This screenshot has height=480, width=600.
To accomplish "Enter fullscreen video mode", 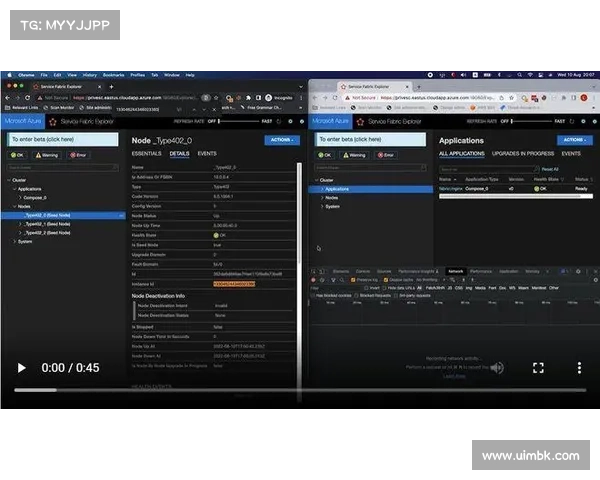I will coord(538,368).
